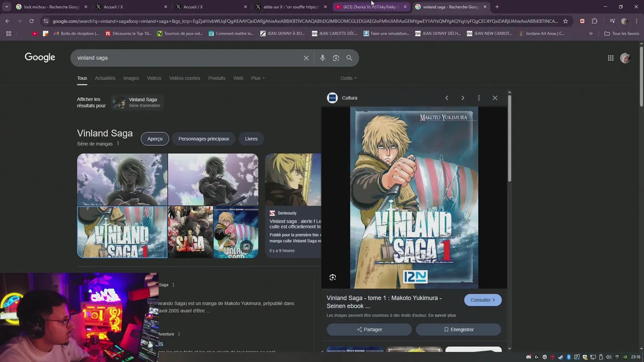The height and width of the screenshot is (362, 644).
Task: Open the bookmarks apps grid icon
Action: point(9,34)
